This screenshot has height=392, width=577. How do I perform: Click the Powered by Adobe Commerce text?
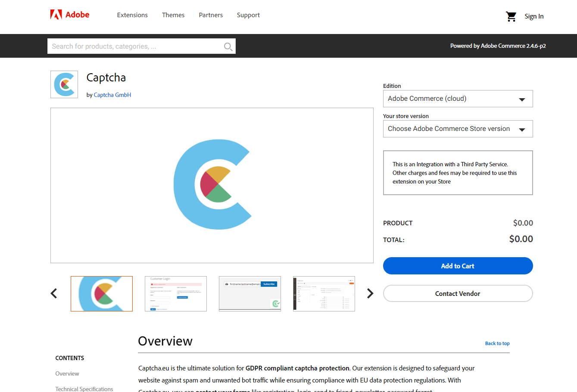click(x=498, y=46)
